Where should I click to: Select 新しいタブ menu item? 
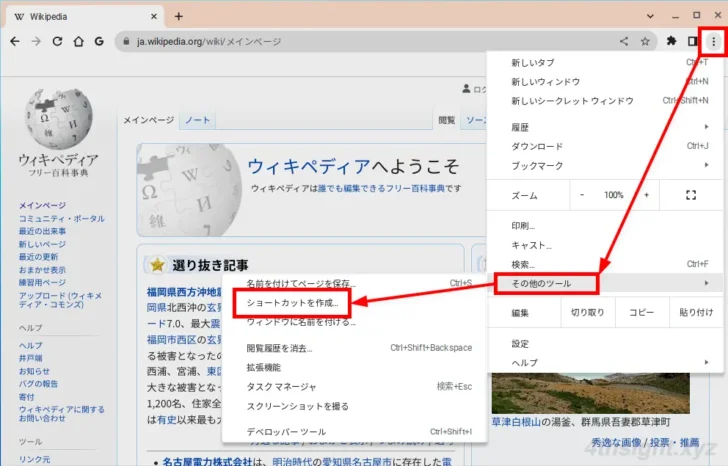(605, 62)
